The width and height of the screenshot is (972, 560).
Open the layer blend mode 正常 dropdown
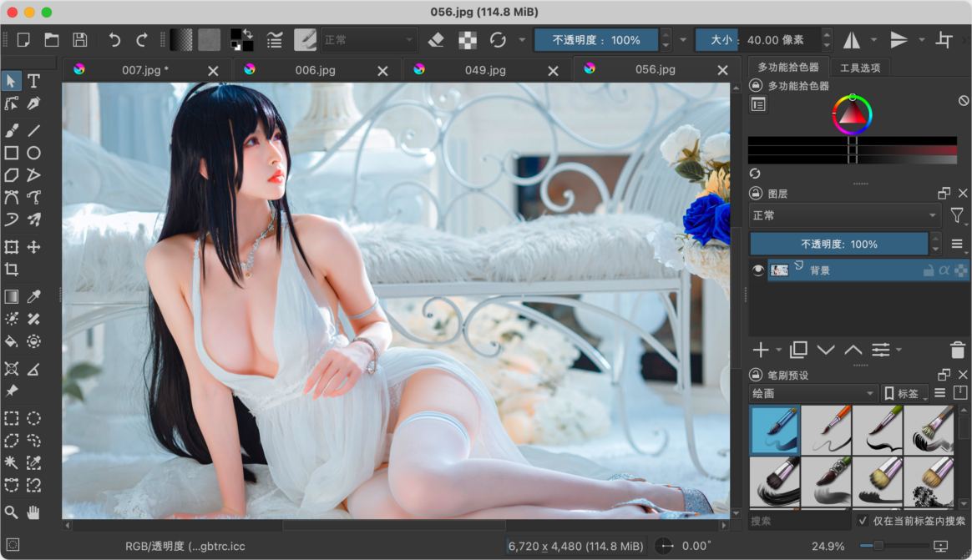pyautogui.click(x=844, y=215)
